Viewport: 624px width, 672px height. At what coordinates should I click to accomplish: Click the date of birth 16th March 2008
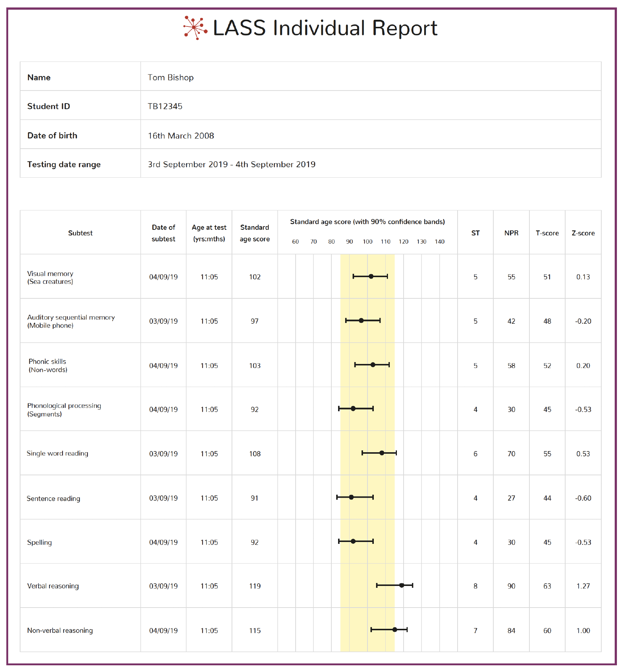point(181,136)
